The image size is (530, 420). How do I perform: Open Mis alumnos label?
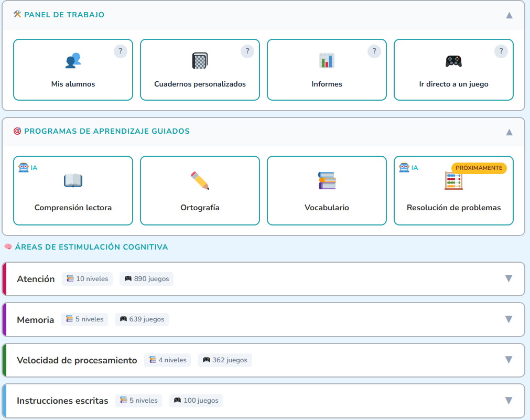tap(73, 84)
